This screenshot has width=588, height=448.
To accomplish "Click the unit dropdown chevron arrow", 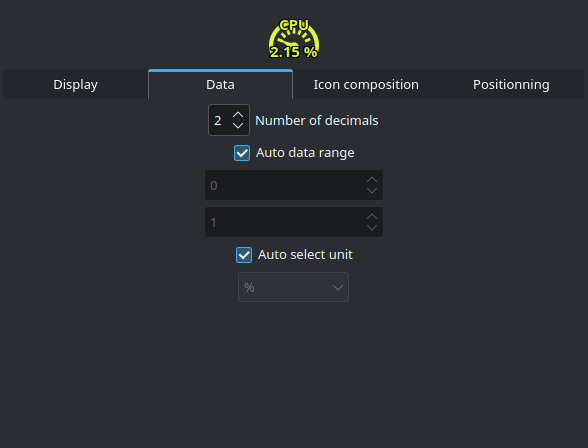I will pyautogui.click(x=338, y=288).
